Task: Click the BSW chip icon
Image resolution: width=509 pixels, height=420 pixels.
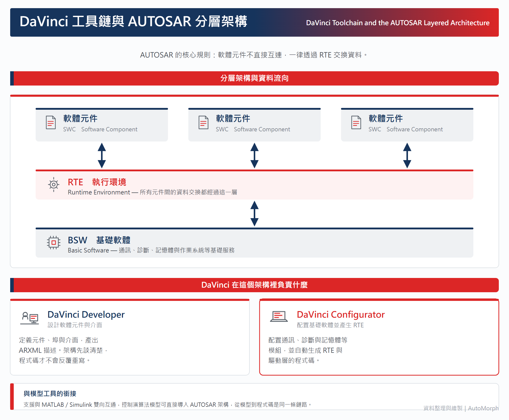Action: coord(53,243)
